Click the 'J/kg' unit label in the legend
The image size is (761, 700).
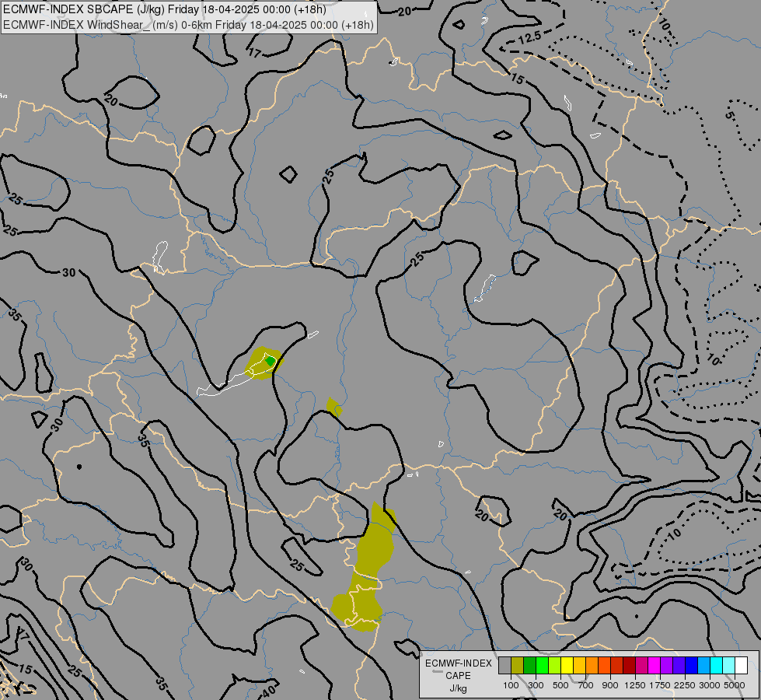pyautogui.click(x=458, y=688)
